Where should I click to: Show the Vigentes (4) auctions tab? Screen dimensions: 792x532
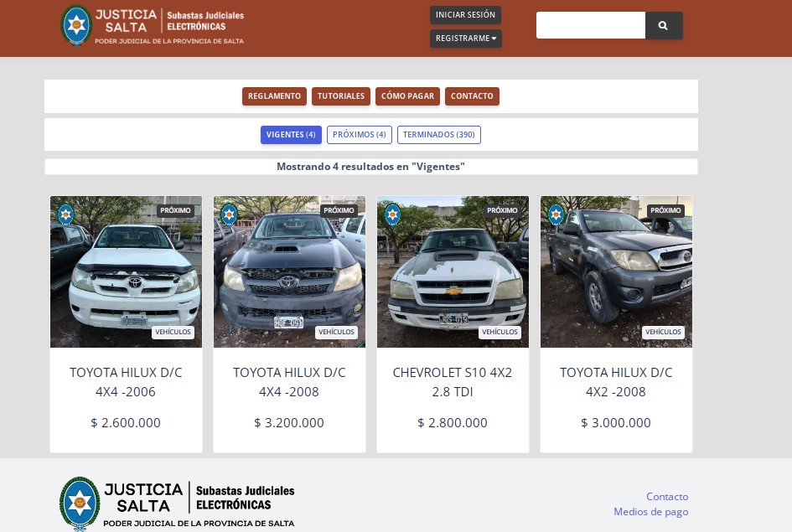click(x=291, y=135)
